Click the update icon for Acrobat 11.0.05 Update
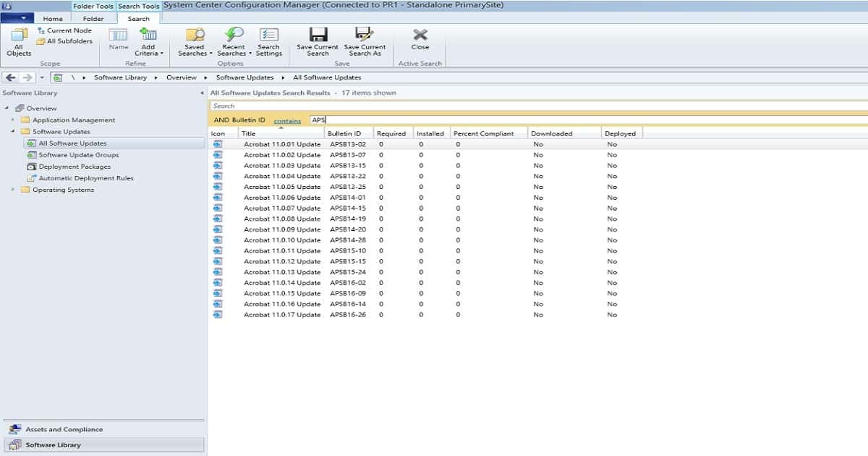868x456 pixels. [x=218, y=187]
